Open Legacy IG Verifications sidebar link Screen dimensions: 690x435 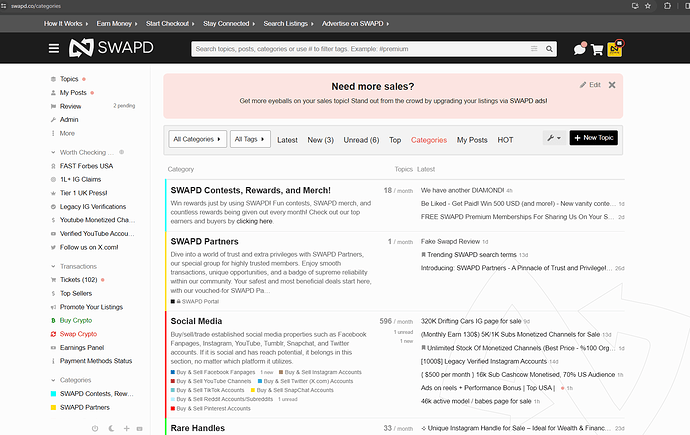pos(93,207)
